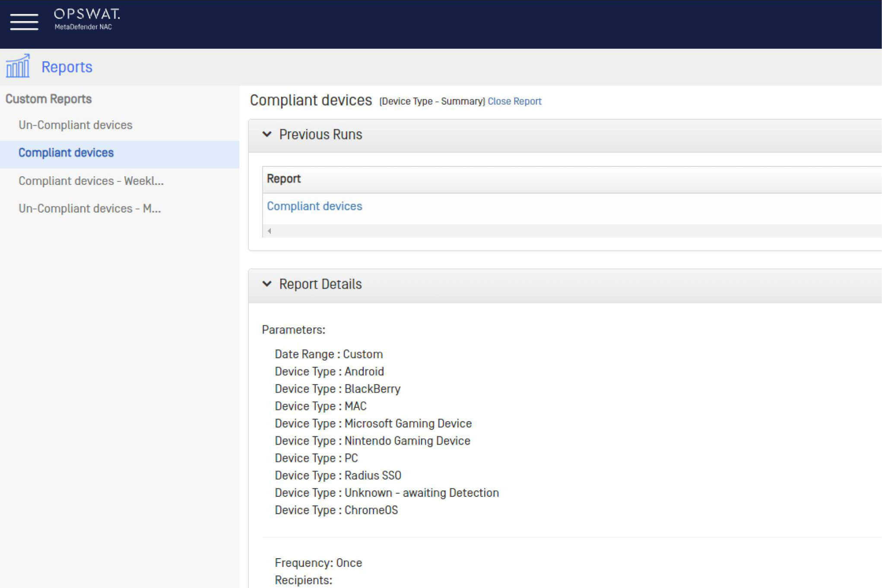The height and width of the screenshot is (588, 882).
Task: Click the Close Report link
Action: click(514, 102)
